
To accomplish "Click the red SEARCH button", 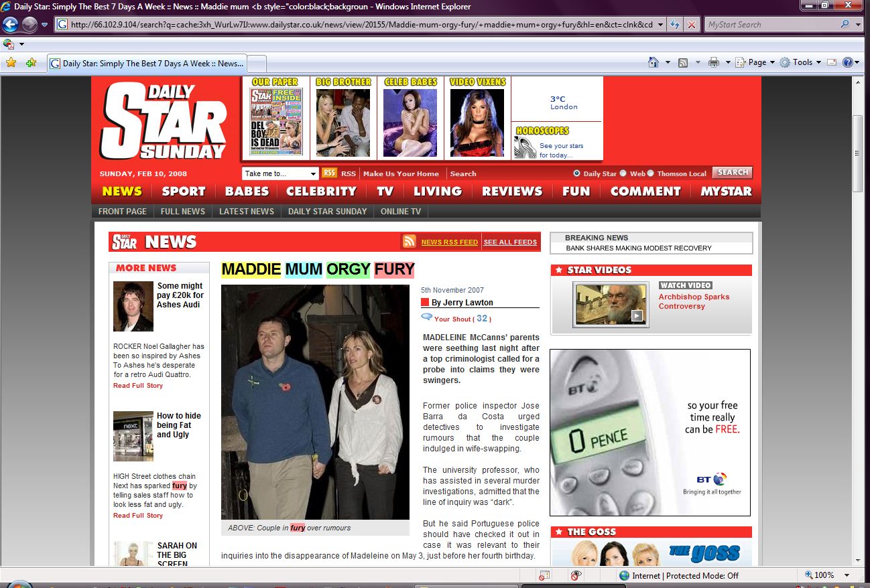I will (732, 172).
